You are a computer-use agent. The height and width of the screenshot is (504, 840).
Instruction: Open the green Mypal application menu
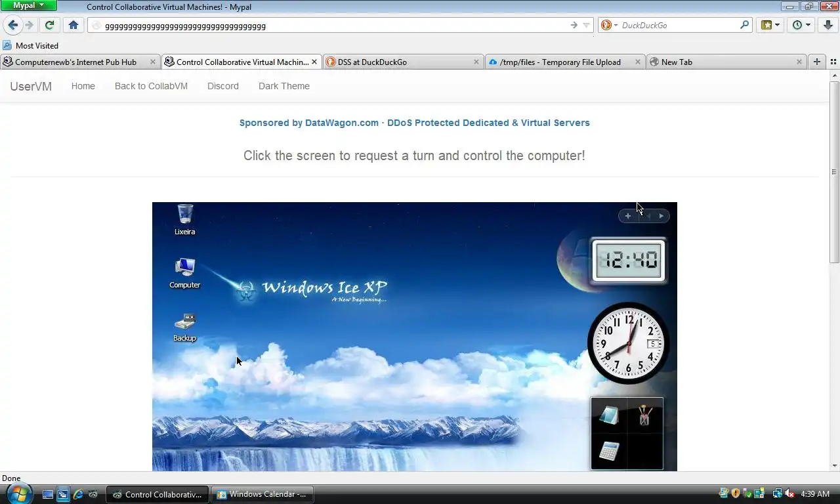pyautogui.click(x=29, y=5)
